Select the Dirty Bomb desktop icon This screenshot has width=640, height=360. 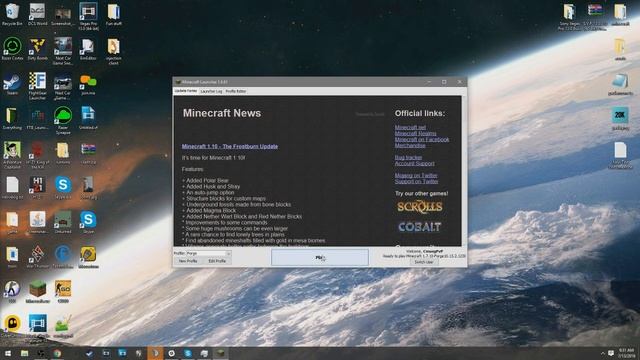(x=38, y=49)
